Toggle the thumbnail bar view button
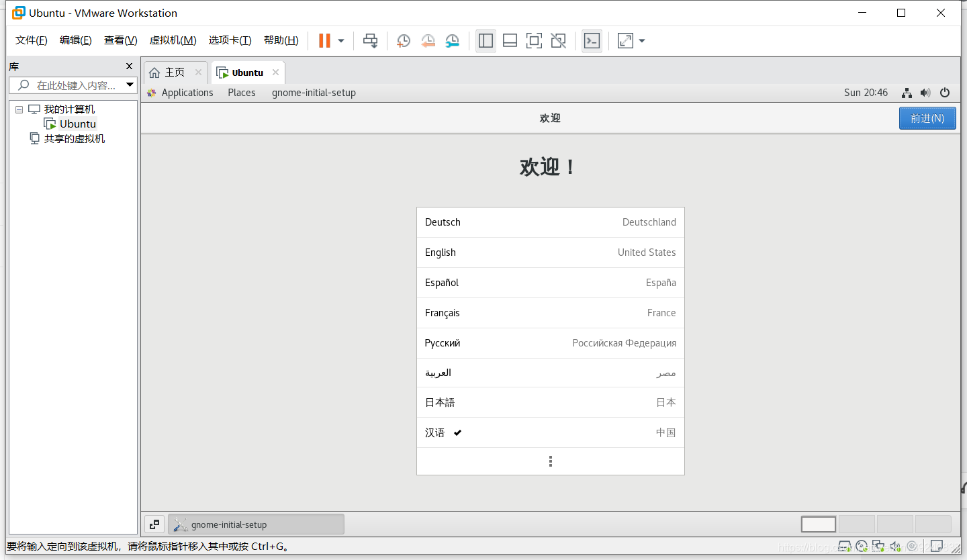The width and height of the screenshot is (967, 560). pos(510,41)
